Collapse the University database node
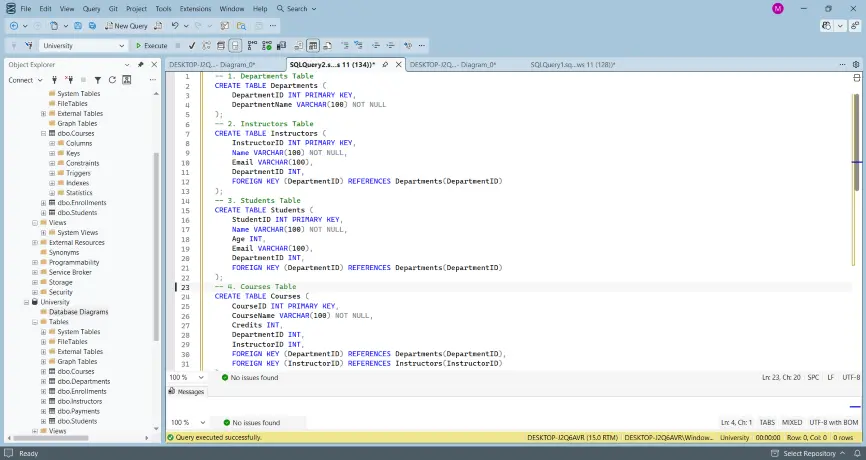Image resolution: width=866 pixels, height=460 pixels. (27, 302)
